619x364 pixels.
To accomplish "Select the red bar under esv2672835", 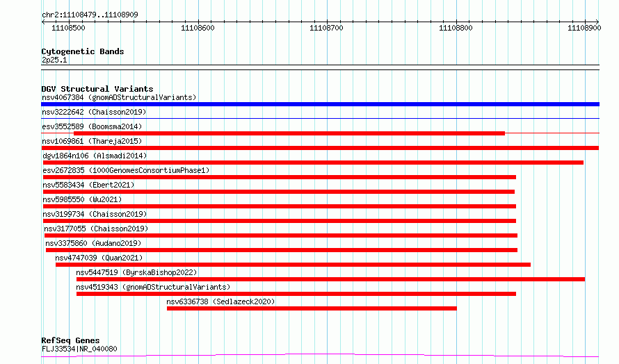I will (280, 177).
